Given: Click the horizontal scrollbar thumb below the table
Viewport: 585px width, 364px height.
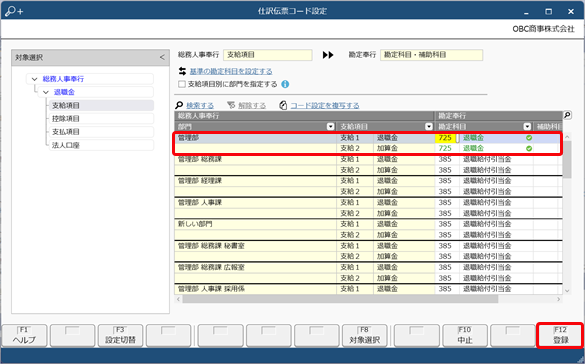Looking at the screenshot, I should coord(340,299).
